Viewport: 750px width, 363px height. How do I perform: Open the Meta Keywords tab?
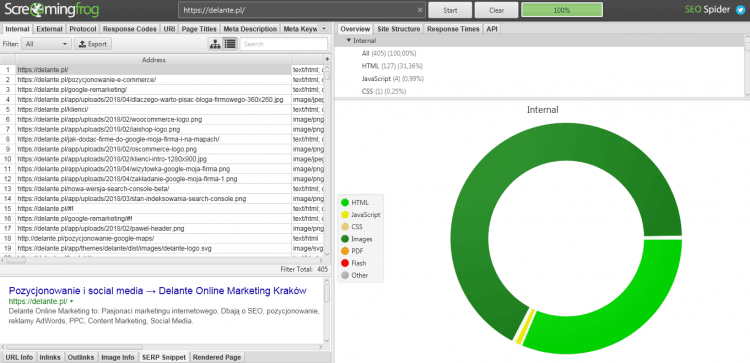pos(300,29)
